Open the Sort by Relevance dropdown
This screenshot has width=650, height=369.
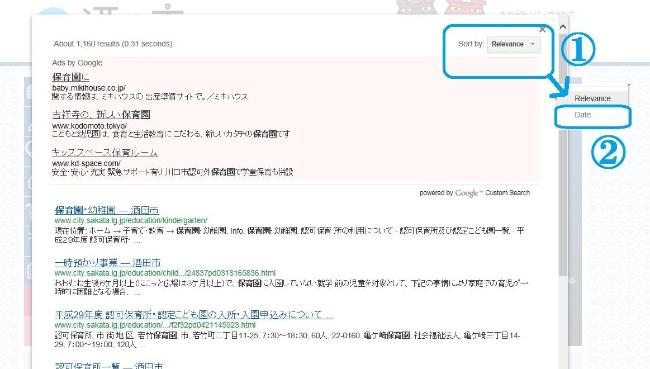[514, 44]
